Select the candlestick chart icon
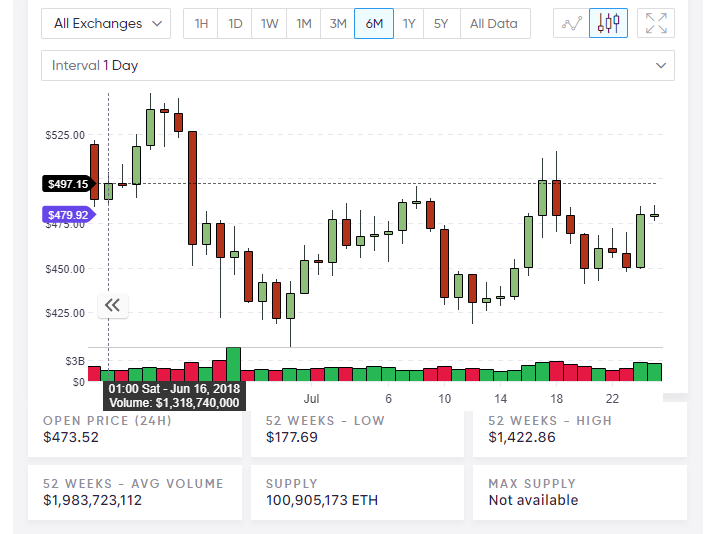 click(608, 23)
